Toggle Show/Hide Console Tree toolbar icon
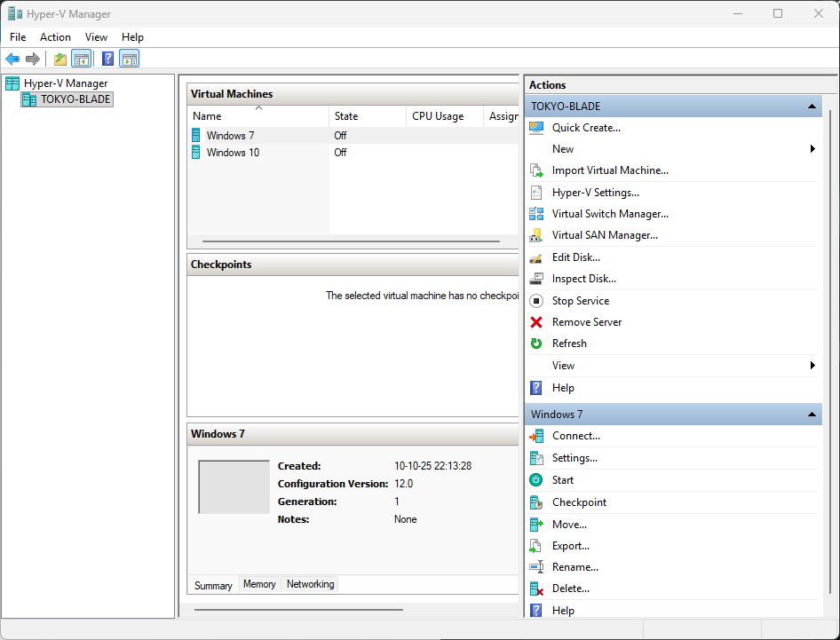 82,59
